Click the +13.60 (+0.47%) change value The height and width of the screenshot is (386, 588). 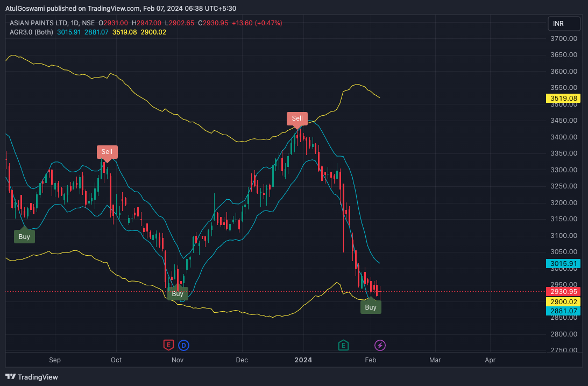[x=257, y=23]
